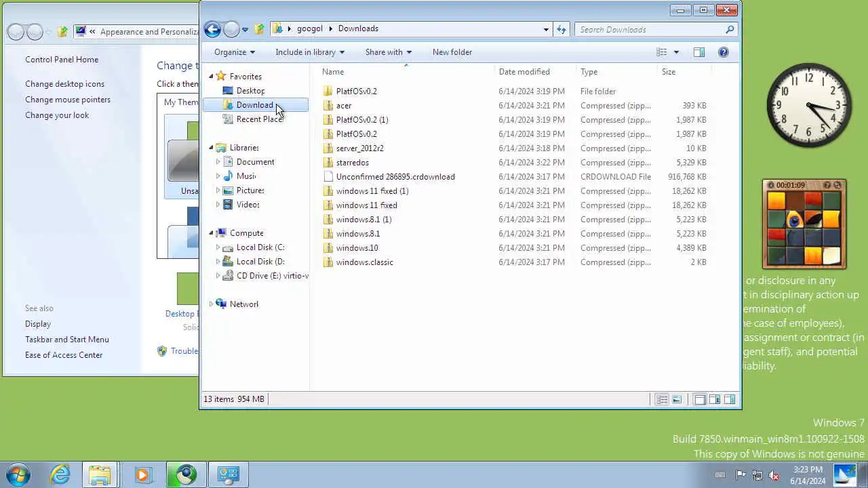Open the Include in library menu
Viewport: 868px width, 488px height.
click(x=310, y=52)
